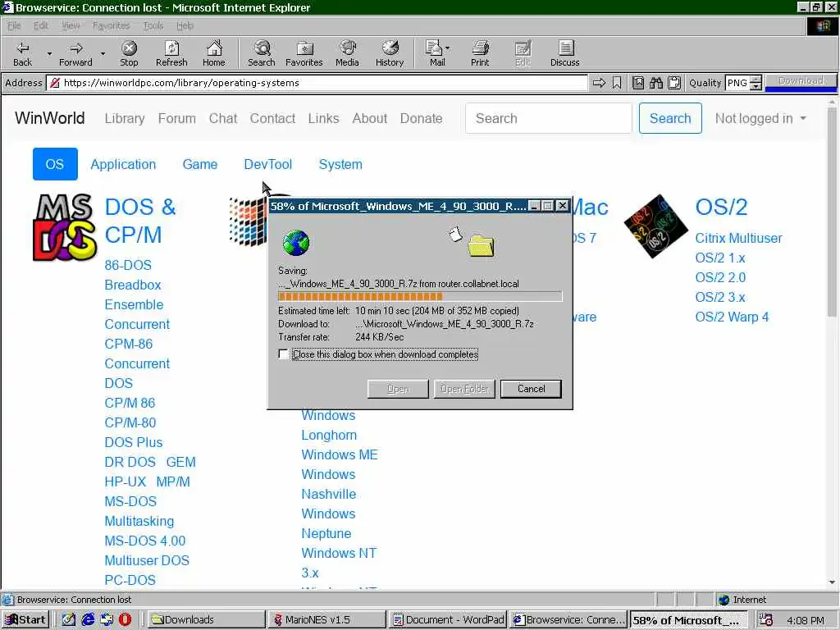Decrease Quality with the down spinner arrow
The image size is (840, 630).
(x=756, y=86)
